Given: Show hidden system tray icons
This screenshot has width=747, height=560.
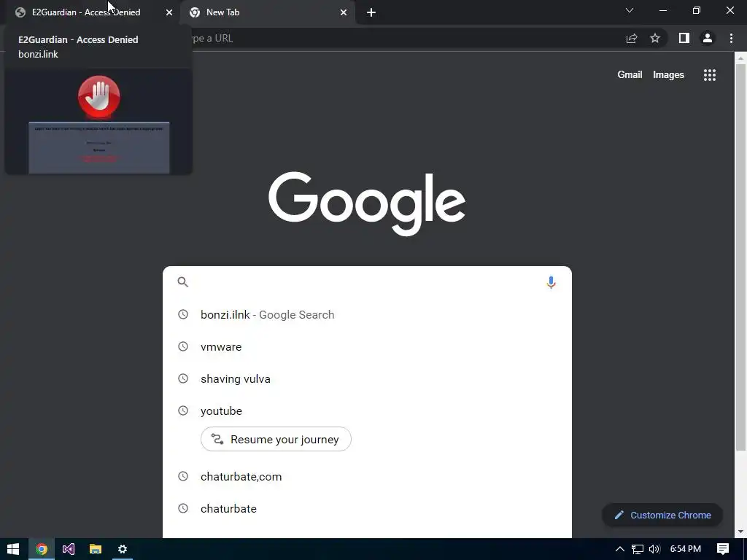Looking at the screenshot, I should pyautogui.click(x=620, y=549).
